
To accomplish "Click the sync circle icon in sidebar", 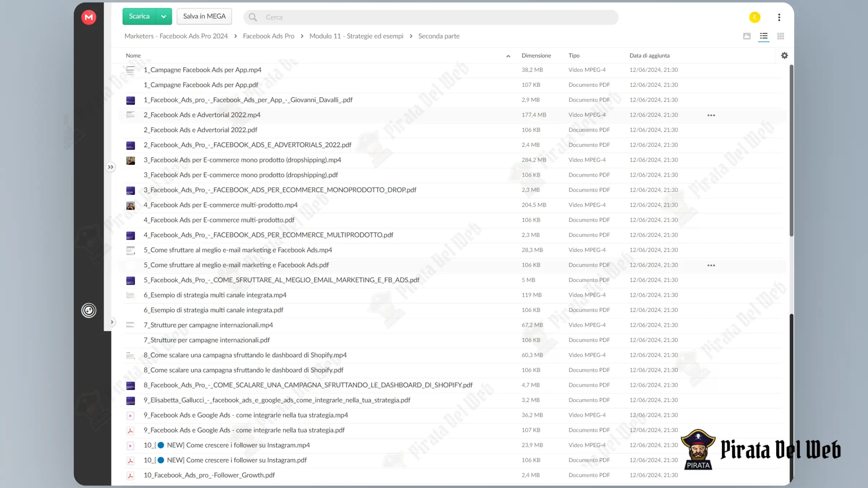I will point(89,310).
